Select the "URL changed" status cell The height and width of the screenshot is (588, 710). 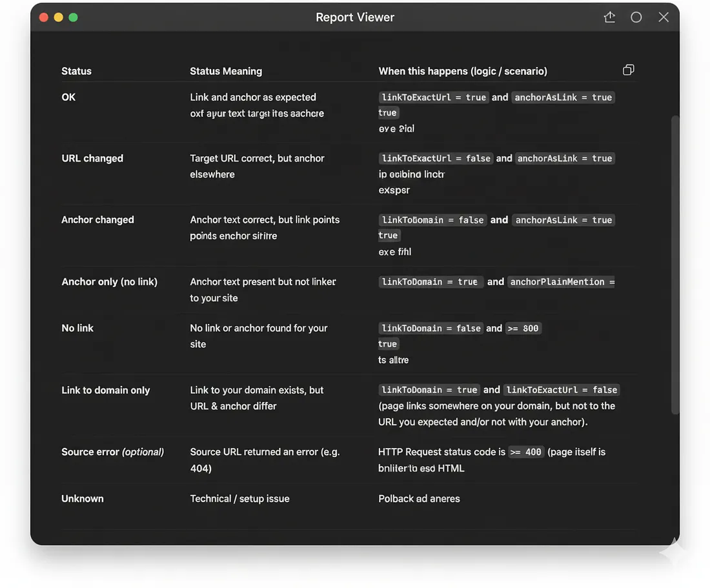pyautogui.click(x=92, y=158)
